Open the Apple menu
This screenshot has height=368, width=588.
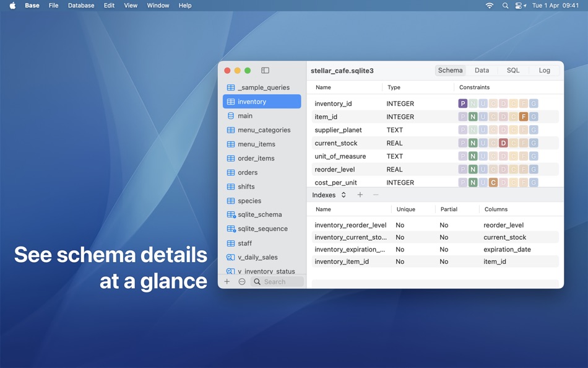pos(12,5)
